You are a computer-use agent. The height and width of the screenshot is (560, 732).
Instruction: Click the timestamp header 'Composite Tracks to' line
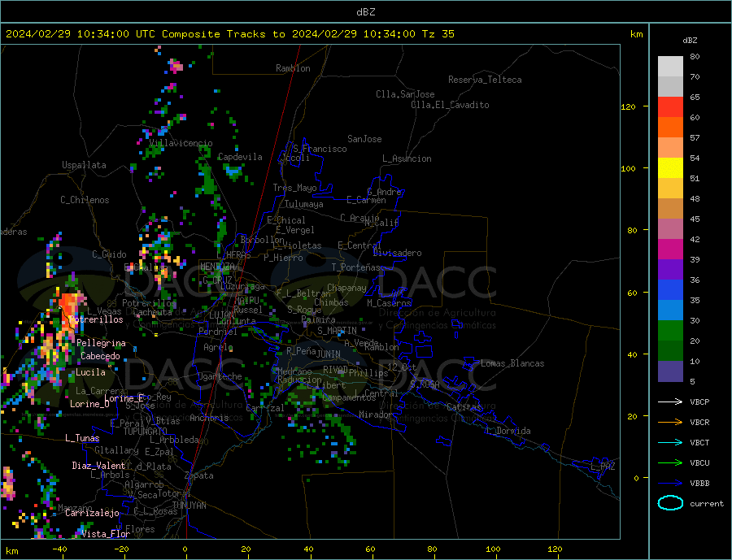point(229,34)
